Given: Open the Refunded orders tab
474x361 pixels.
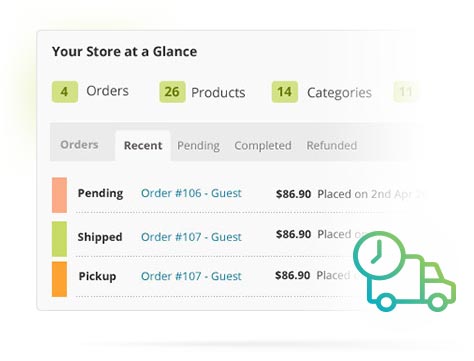Looking at the screenshot, I should point(332,146).
